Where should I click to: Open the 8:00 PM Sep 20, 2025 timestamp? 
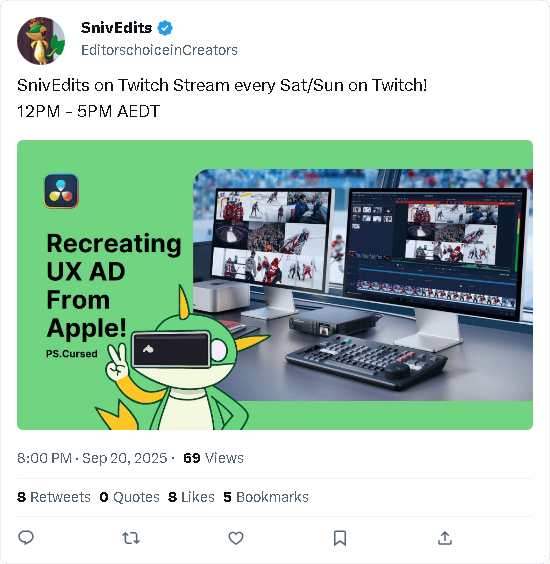92,458
